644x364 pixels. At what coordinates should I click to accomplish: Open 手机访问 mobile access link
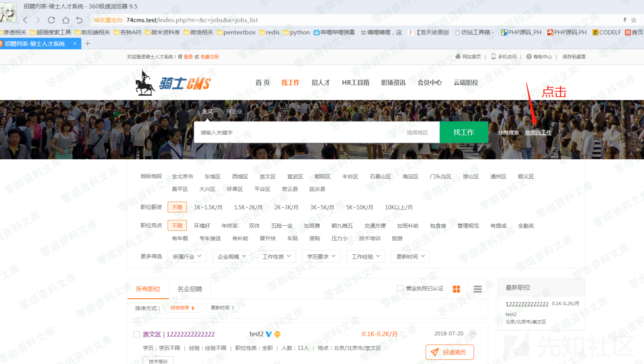504,57
